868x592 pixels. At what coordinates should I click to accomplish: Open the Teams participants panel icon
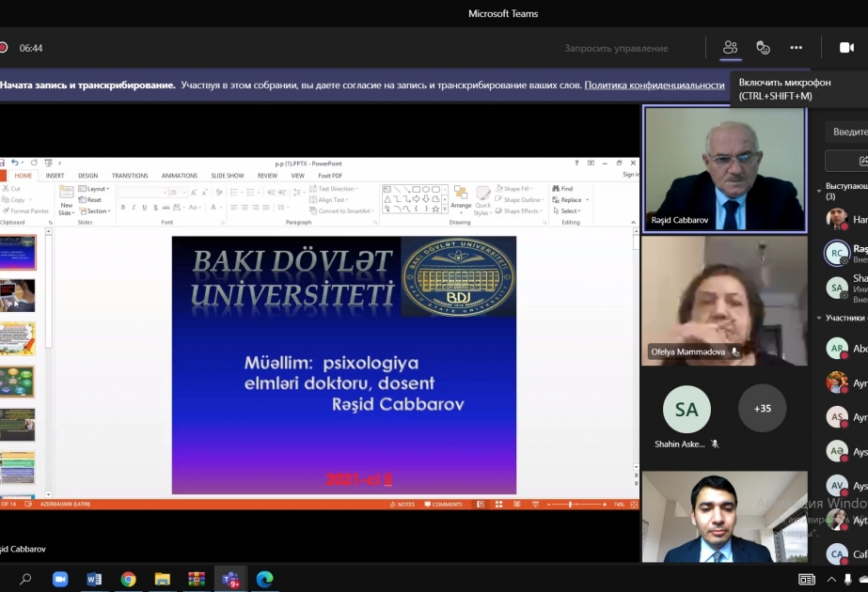tap(730, 48)
